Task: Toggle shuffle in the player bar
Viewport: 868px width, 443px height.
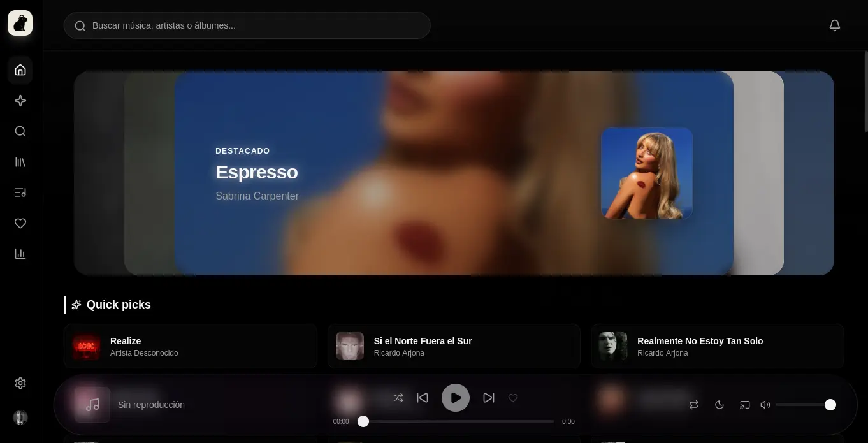Action: click(x=398, y=398)
